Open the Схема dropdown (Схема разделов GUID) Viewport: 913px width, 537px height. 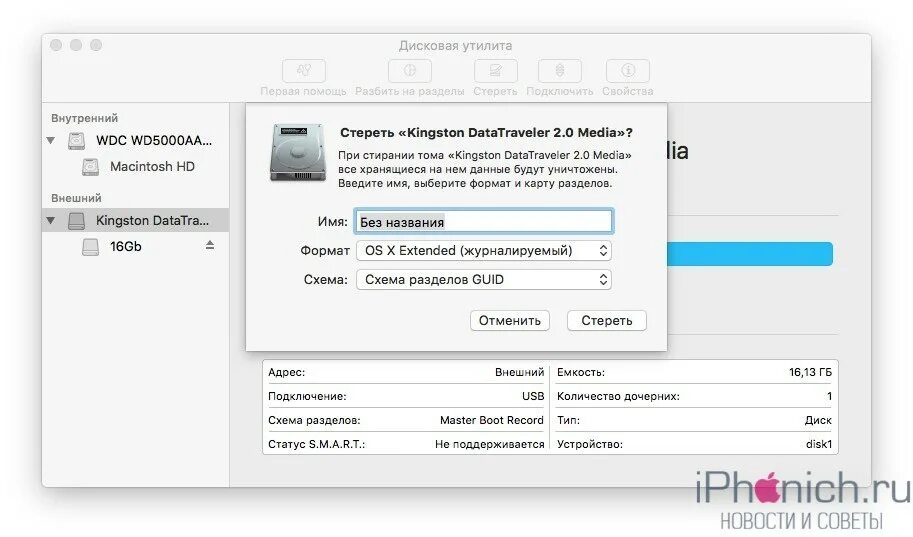coord(484,280)
